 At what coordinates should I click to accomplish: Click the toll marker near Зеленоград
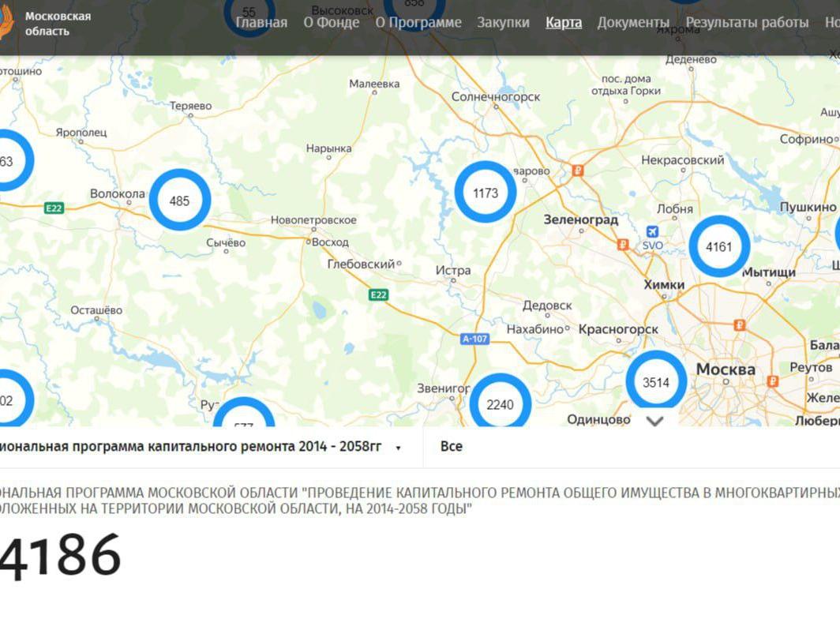point(622,244)
